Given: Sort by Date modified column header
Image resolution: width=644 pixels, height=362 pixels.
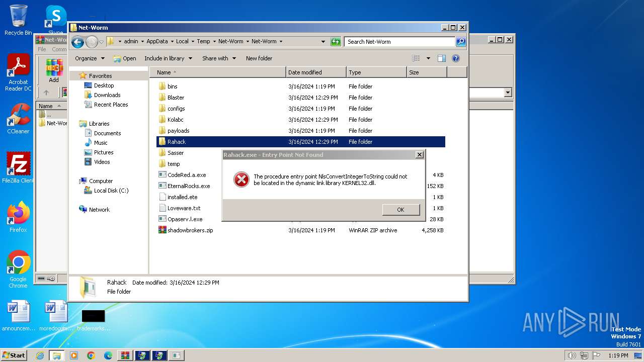Looking at the screenshot, I should point(316,72).
